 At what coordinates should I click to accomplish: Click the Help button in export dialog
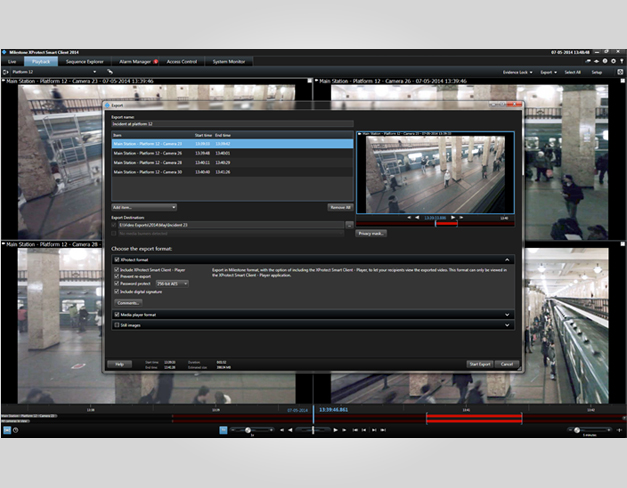(x=119, y=364)
